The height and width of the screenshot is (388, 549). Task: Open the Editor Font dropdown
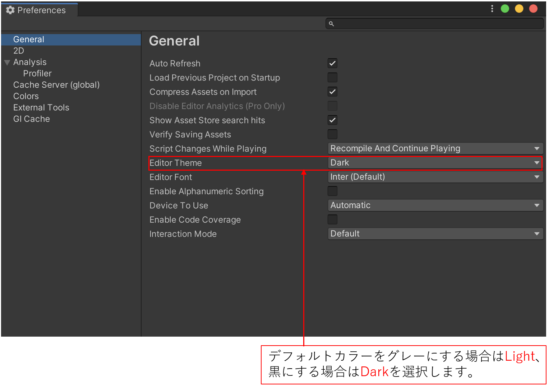coord(435,177)
